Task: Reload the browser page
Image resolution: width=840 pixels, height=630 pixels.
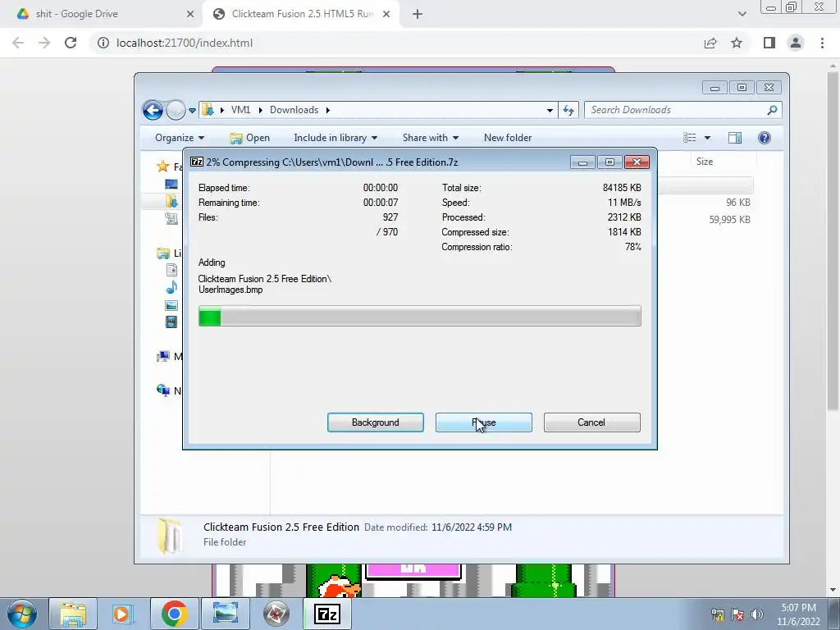Action: point(71,43)
